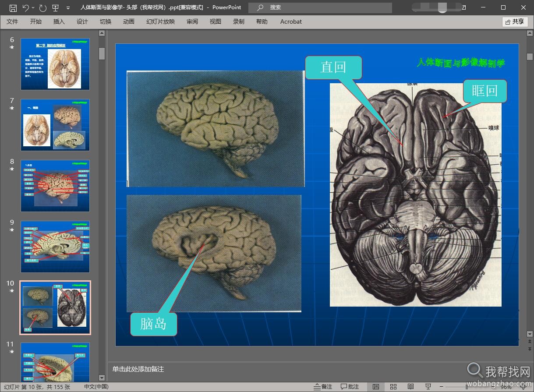Undo the last action
Viewport: 534px width, 392px height.
point(26,7)
